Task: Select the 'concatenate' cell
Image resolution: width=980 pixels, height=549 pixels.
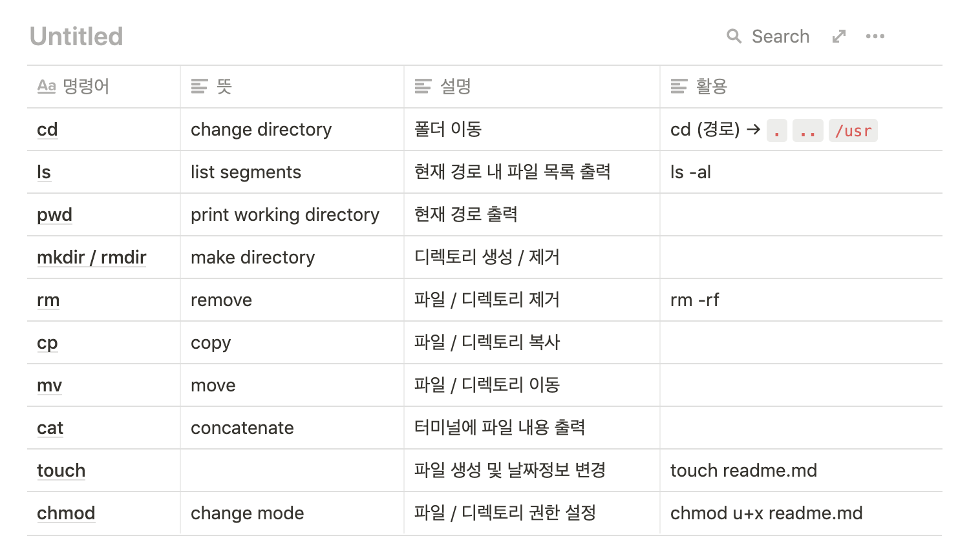Action: 292,428
